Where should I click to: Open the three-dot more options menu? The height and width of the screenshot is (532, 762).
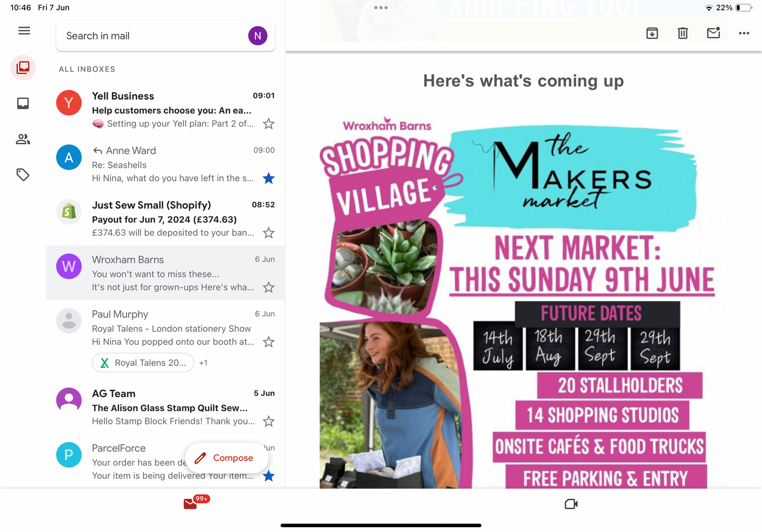(x=744, y=33)
